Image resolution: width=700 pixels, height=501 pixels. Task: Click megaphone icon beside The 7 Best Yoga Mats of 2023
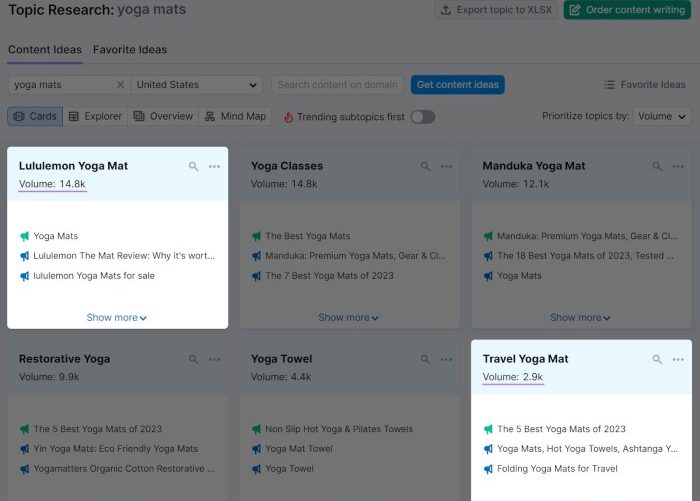(256, 276)
